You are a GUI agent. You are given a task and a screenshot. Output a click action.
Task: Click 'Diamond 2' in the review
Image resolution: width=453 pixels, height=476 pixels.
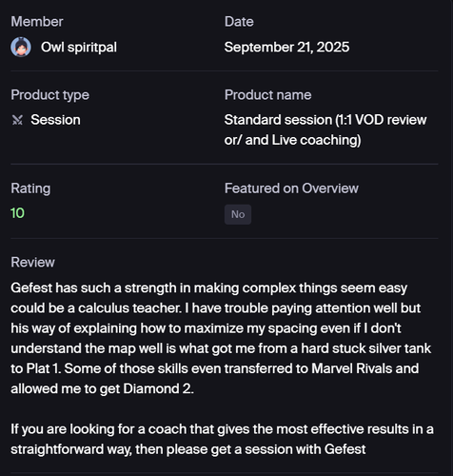click(x=157, y=388)
